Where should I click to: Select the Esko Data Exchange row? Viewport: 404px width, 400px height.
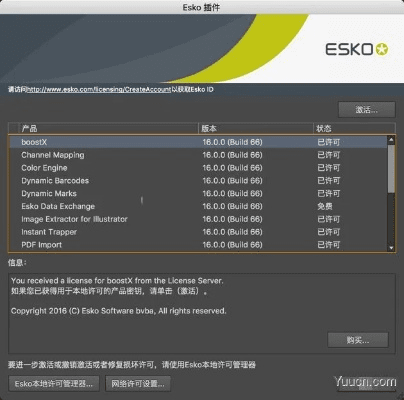point(198,206)
